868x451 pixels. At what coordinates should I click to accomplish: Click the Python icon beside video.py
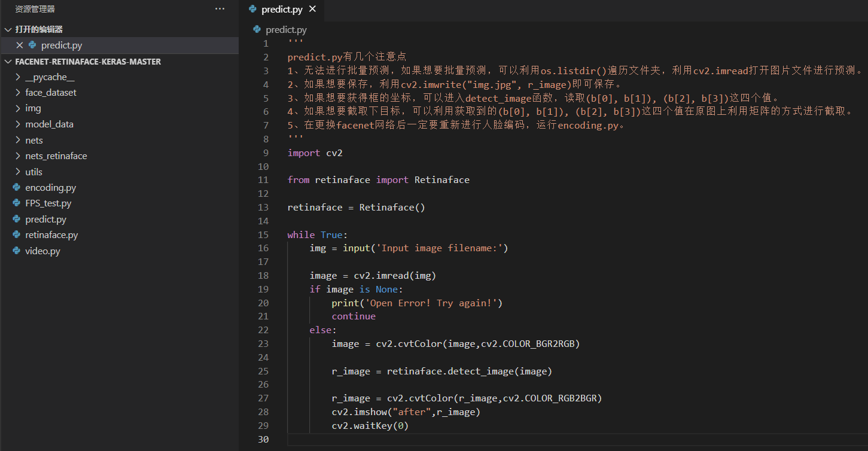[17, 251]
